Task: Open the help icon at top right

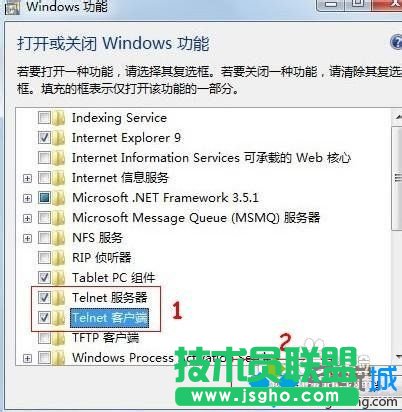Action: pyautogui.click(x=396, y=42)
